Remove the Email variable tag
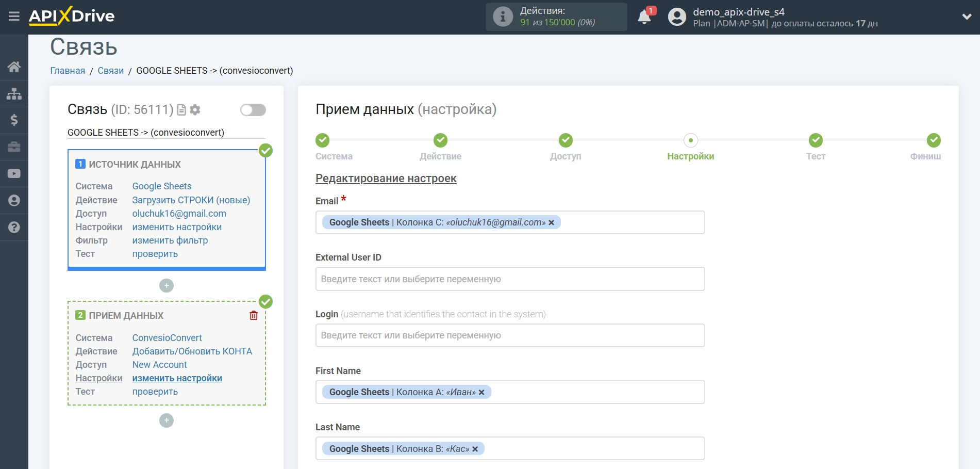 coord(552,222)
